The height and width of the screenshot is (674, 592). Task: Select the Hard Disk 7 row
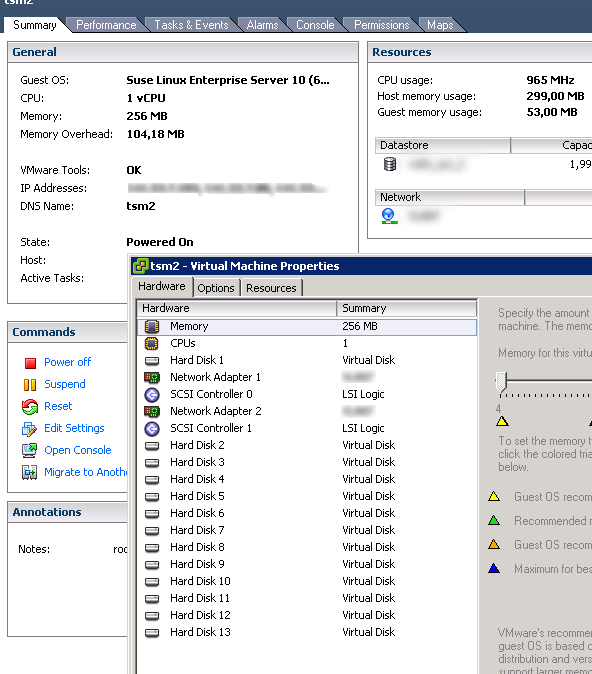307,531
